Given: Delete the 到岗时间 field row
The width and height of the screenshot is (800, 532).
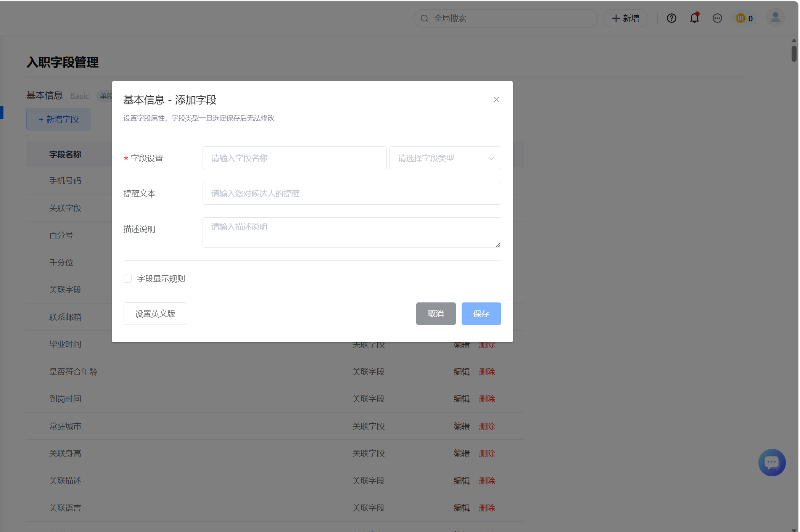Looking at the screenshot, I should point(487,399).
